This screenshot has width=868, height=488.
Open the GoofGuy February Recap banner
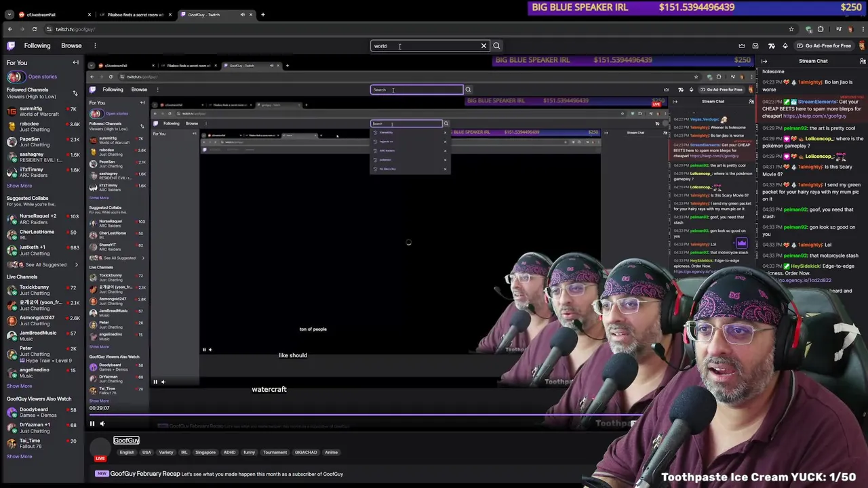coord(219,474)
